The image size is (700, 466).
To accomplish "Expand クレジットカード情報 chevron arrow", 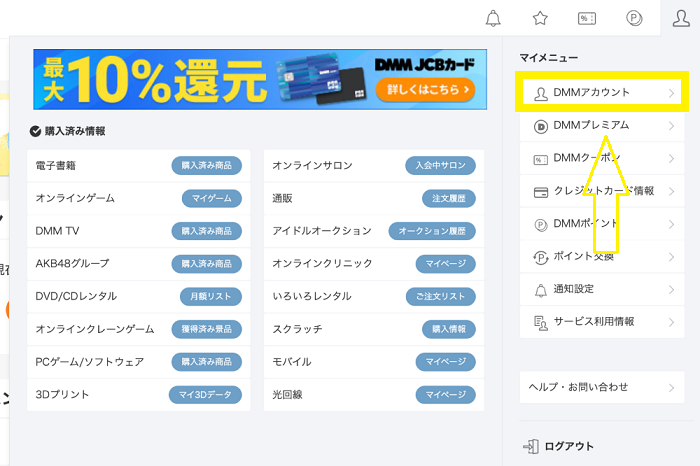I will (671, 191).
